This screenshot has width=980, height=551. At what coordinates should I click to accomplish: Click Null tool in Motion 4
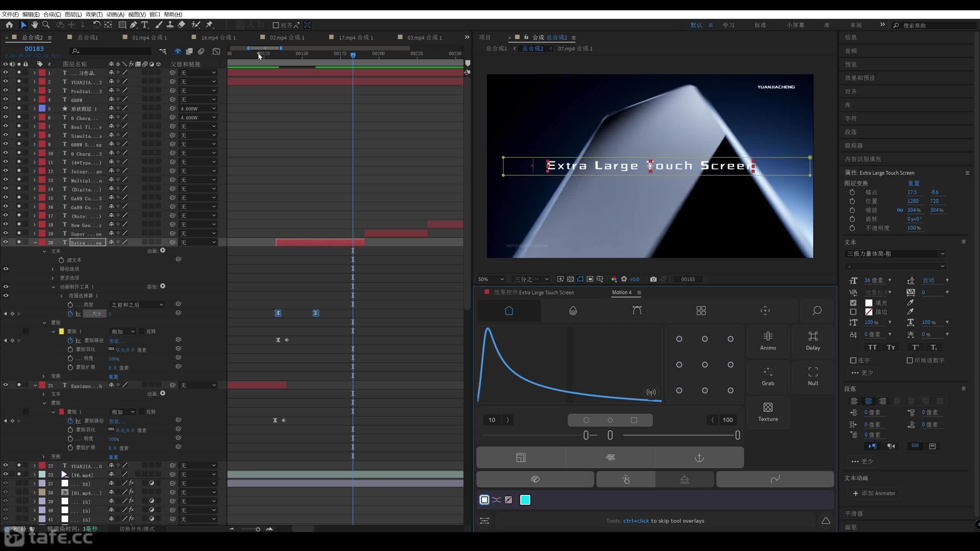click(813, 377)
